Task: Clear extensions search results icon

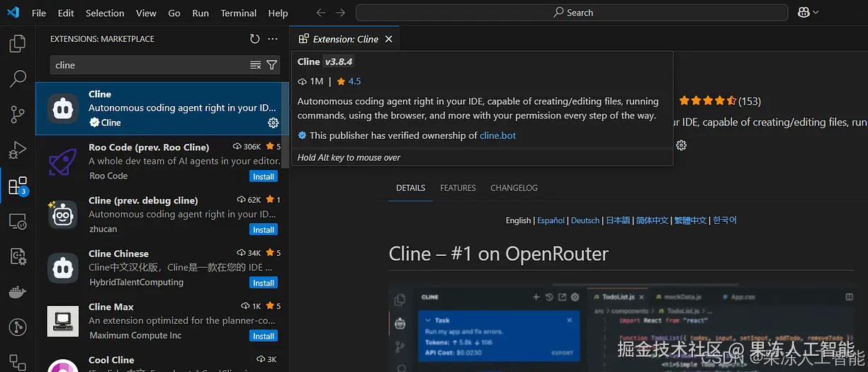Action: click(x=255, y=65)
